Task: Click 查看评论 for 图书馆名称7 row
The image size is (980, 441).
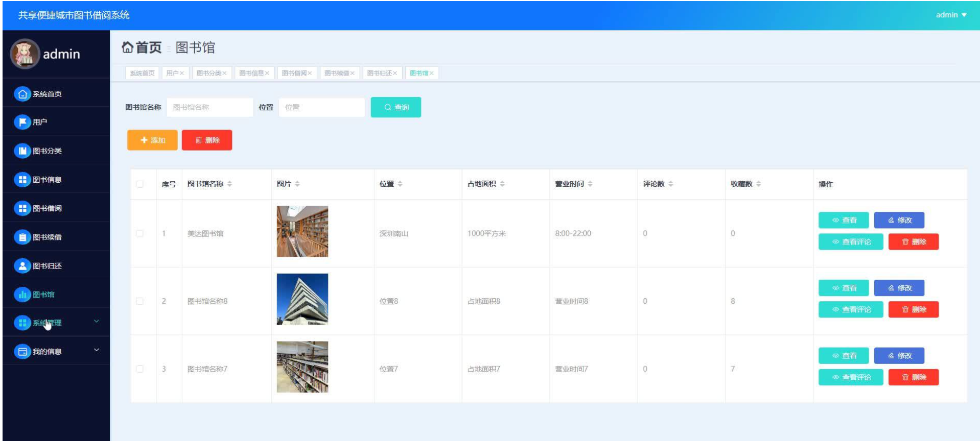Action: [x=851, y=377]
